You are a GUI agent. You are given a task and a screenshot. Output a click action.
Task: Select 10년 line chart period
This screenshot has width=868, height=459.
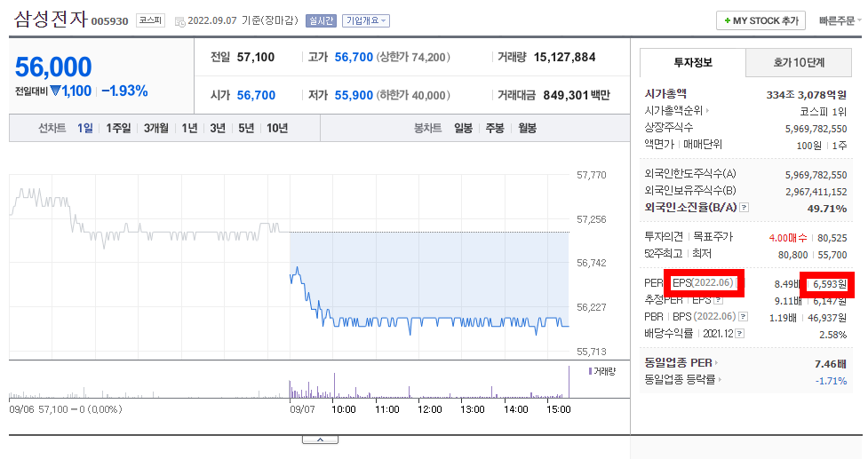[277, 129]
